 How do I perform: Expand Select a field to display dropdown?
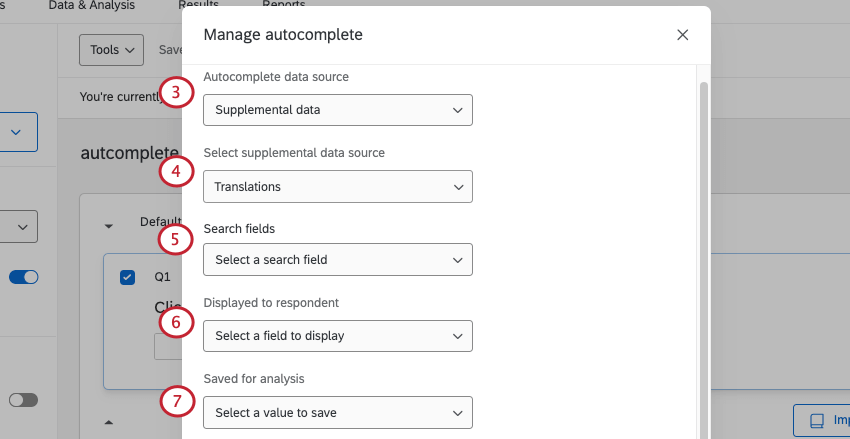(337, 336)
